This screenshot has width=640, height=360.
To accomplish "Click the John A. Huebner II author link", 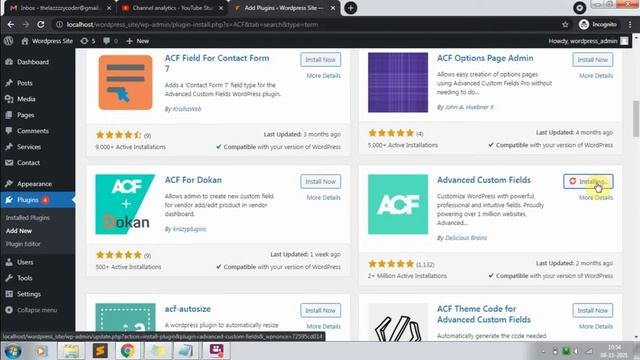I will point(469,107).
